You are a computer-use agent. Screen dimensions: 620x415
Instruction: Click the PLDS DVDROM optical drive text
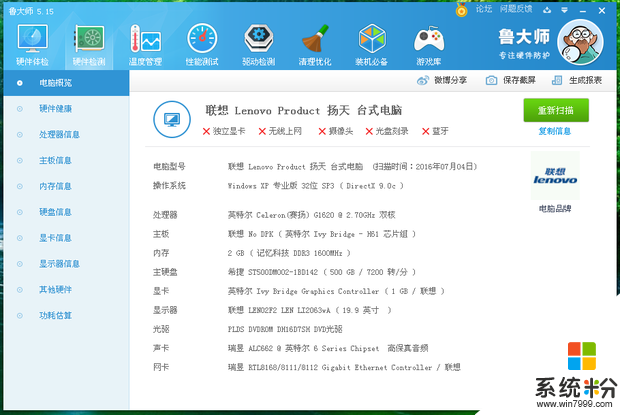coord(285,329)
